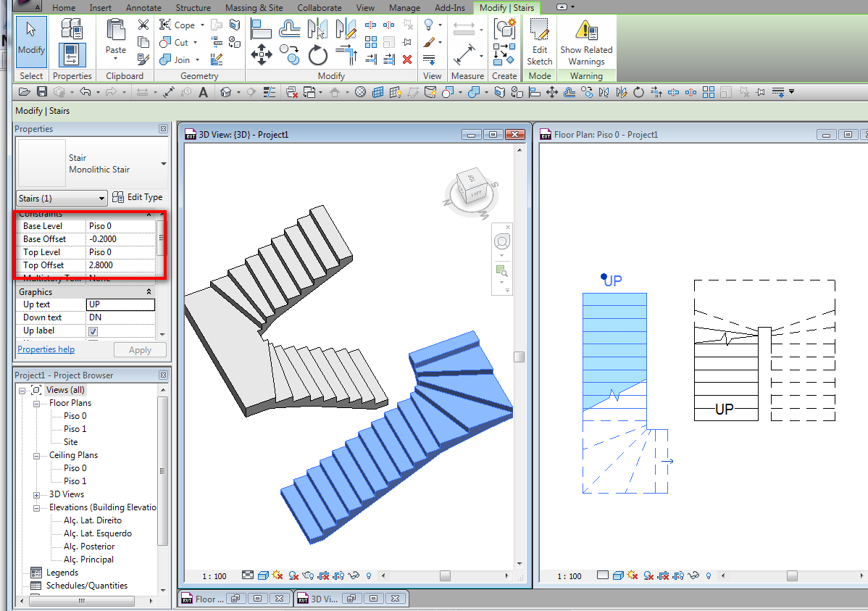Toggle Reveal Hidden Elements in the Floor Plan view
The height and width of the screenshot is (611, 868).
[x=709, y=575]
